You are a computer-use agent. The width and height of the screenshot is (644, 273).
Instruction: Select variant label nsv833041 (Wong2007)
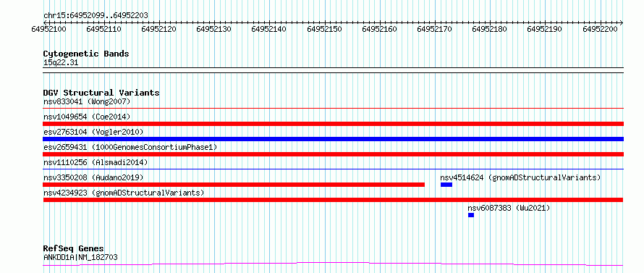click(x=87, y=101)
